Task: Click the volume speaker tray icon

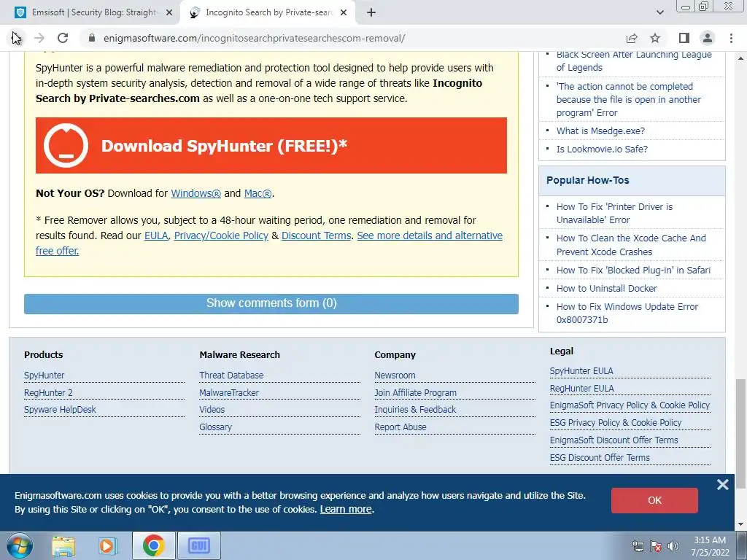Action: coord(673,546)
